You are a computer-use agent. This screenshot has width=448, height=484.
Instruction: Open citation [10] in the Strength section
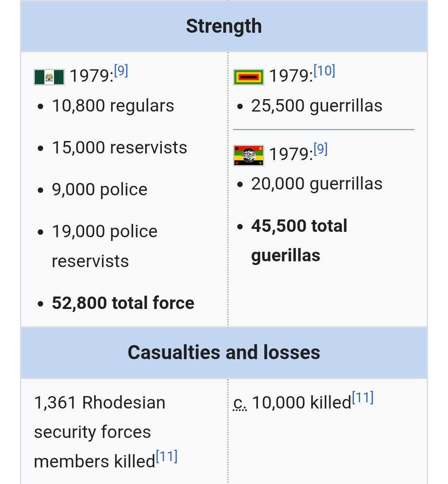(x=324, y=71)
